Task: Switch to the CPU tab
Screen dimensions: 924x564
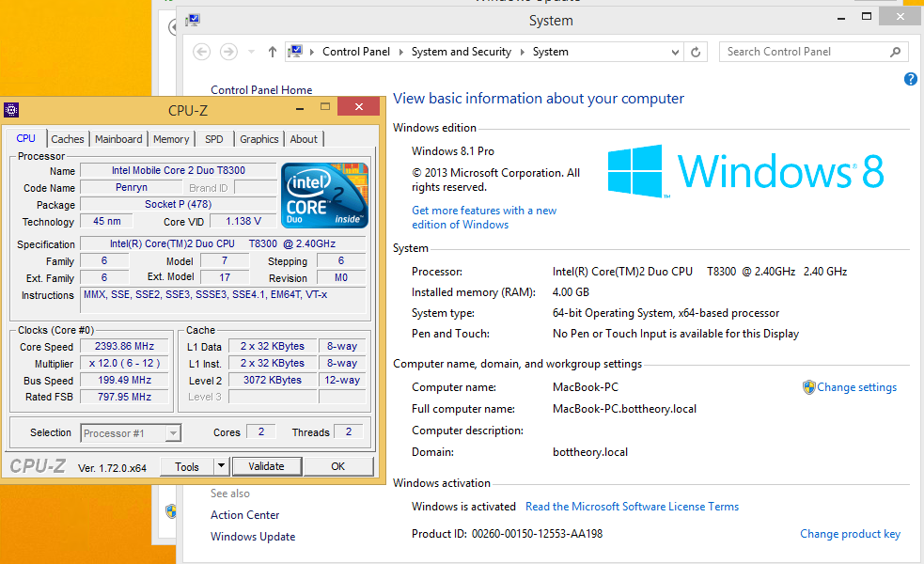Action: coord(26,138)
